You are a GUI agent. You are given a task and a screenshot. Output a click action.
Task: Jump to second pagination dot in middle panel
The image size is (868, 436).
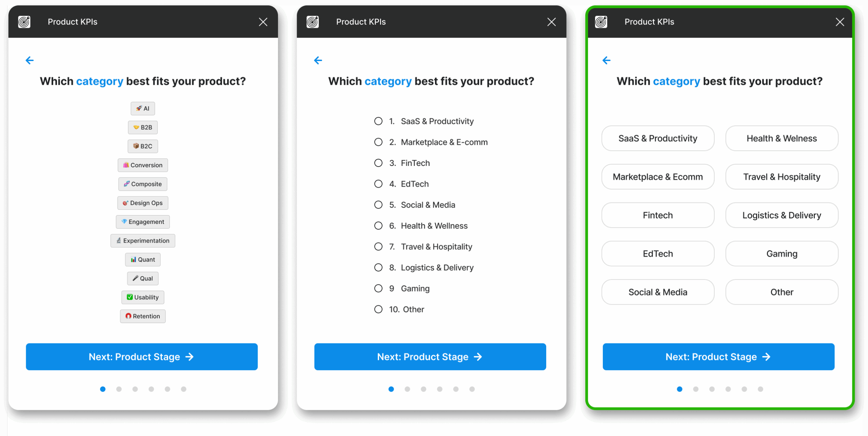[407, 389]
